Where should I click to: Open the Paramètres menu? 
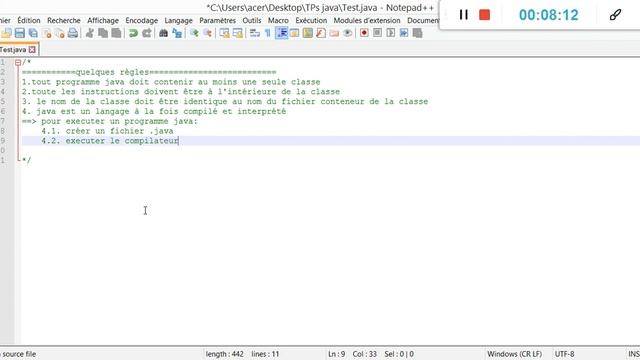pos(218,20)
